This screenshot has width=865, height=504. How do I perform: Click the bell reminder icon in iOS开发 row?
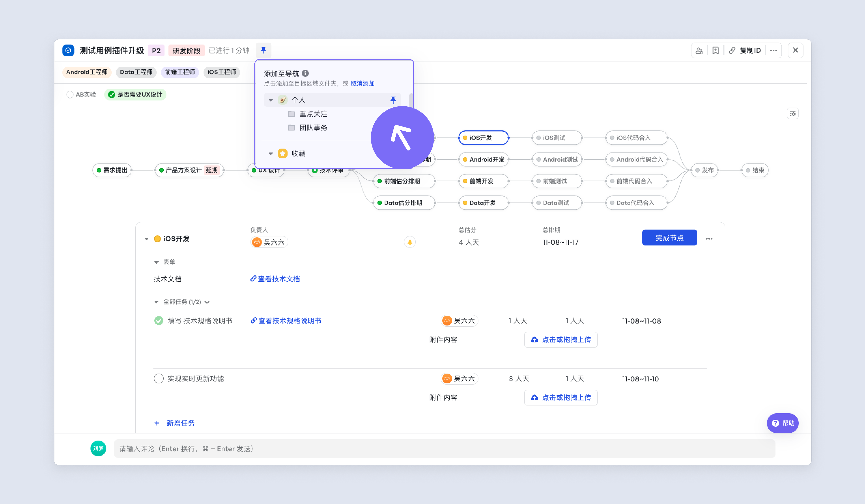(409, 242)
